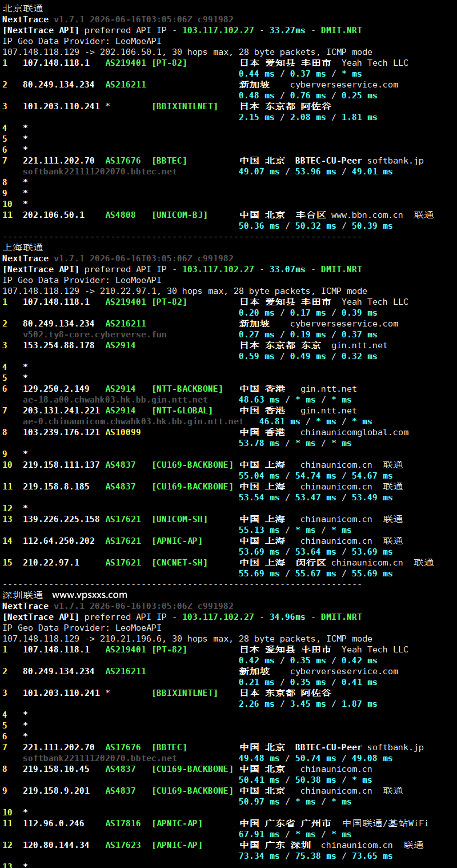Screen dimensions: 457x868
Task: Click the 46.81 ms latency value
Action: [x=280, y=421]
